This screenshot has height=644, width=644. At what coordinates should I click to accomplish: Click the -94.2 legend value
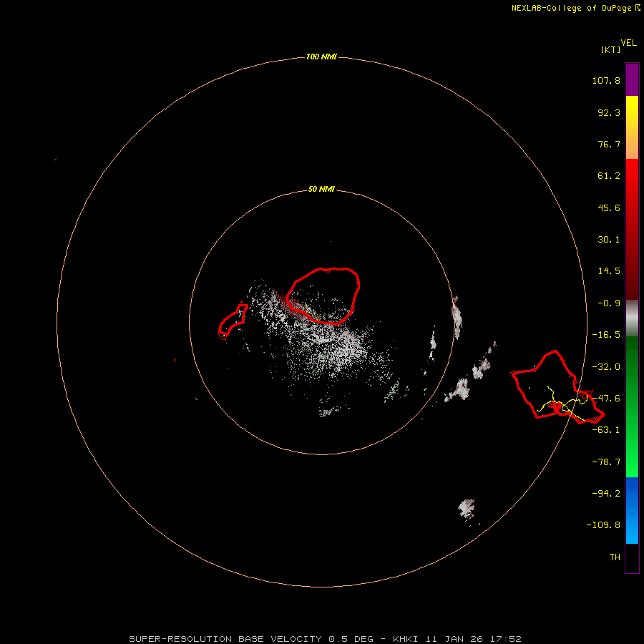[x=606, y=493]
